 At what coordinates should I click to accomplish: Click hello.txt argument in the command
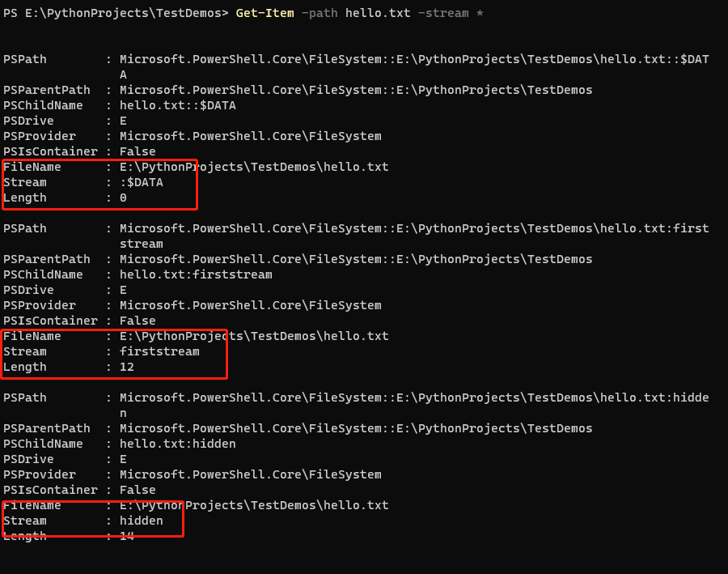pyautogui.click(x=378, y=13)
